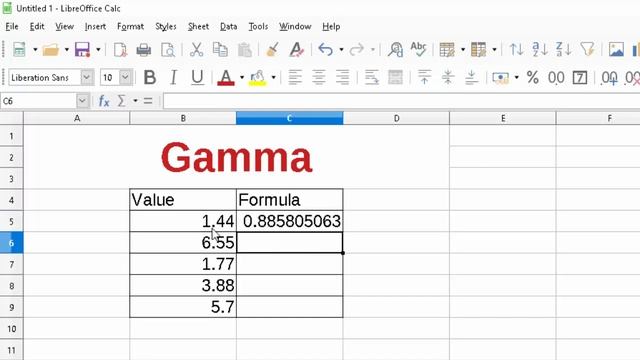Cut selection with scissors icon

(196, 50)
